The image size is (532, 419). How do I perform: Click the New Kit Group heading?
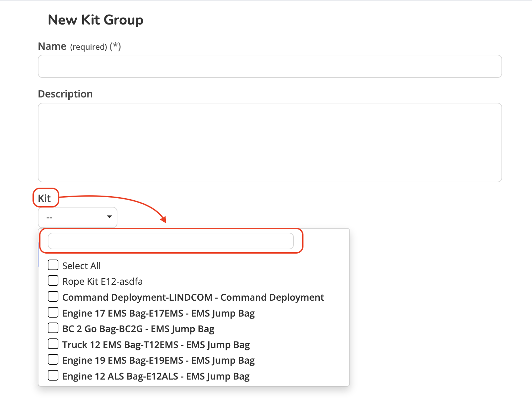pos(96,20)
